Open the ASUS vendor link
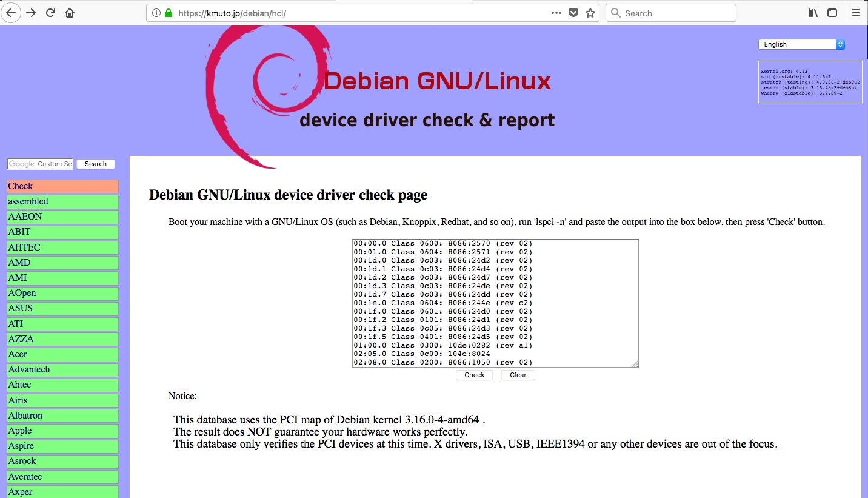 (x=62, y=308)
